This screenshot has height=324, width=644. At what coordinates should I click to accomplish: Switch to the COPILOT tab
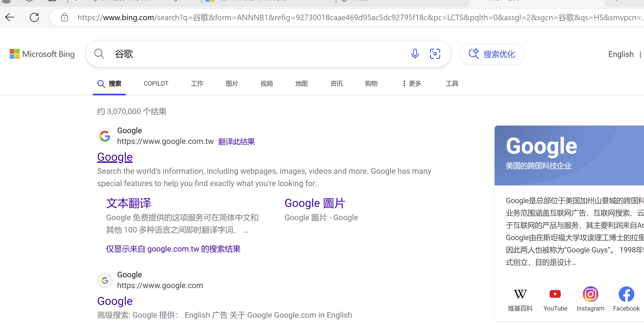tap(156, 83)
